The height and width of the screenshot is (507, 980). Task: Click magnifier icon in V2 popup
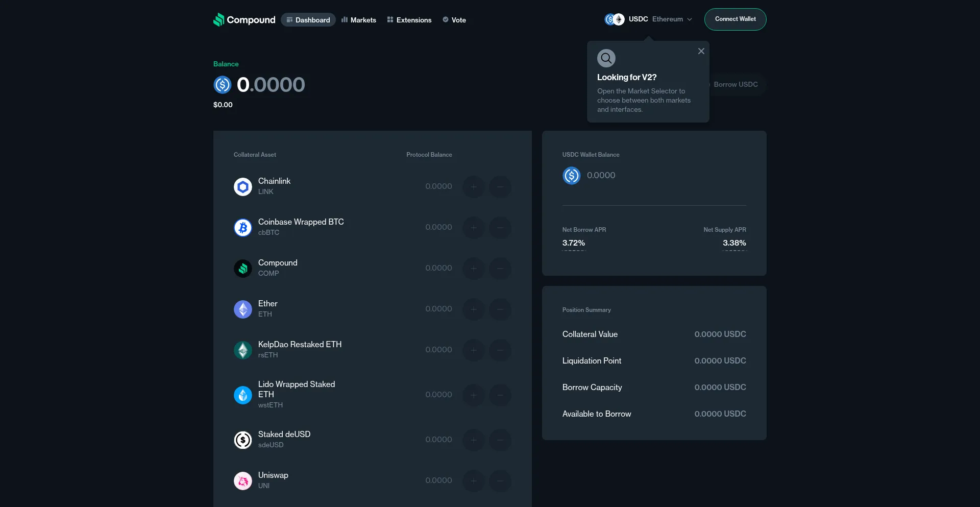tap(606, 58)
